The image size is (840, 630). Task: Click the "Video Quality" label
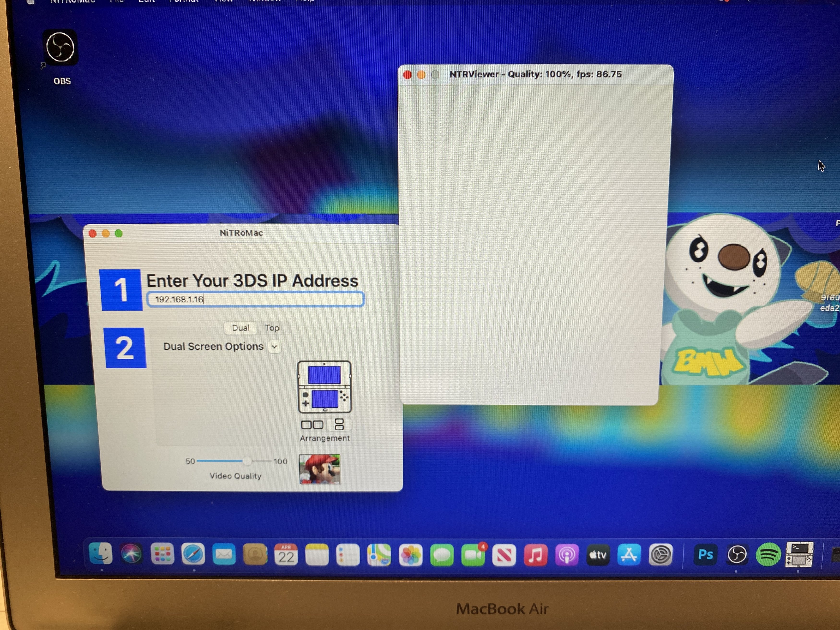tap(235, 476)
